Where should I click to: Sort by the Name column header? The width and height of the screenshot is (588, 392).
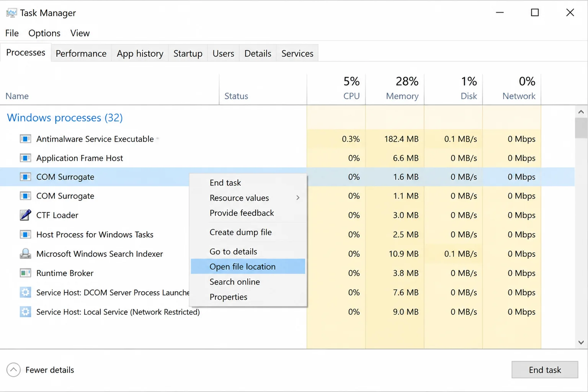109,89
